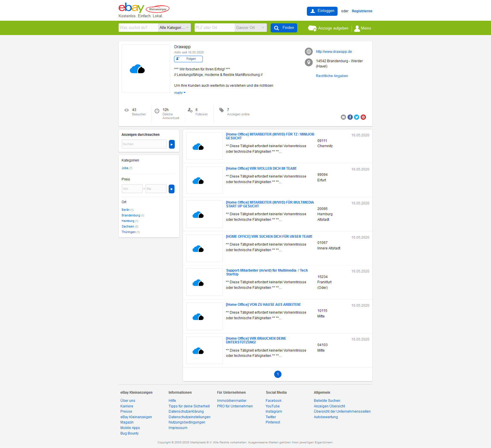Open Immobilienmakler footer link
Screen dimensions: 491x448
click(x=232, y=401)
